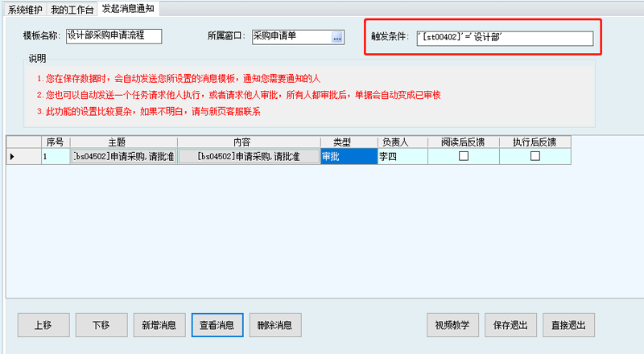This screenshot has width=644, height=354.
Task: Click into the 触发条件 input box
Action: 505,39
